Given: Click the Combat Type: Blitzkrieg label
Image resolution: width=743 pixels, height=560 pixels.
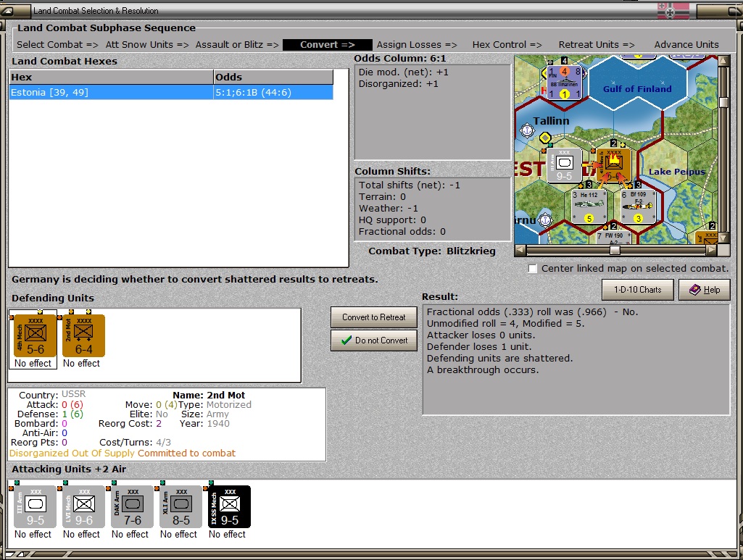Looking at the screenshot, I should tap(432, 251).
